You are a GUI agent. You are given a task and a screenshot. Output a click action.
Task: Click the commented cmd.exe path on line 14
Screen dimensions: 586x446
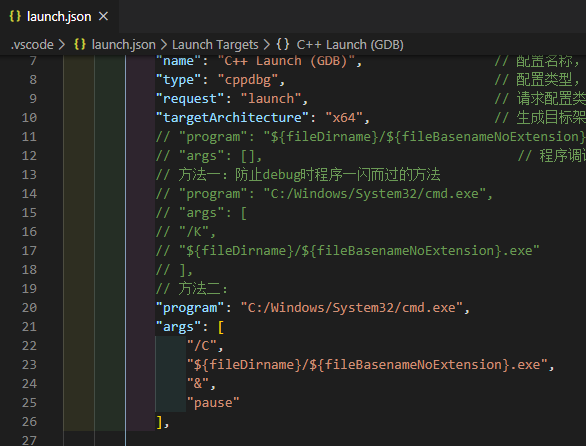pyautogui.click(x=374, y=194)
